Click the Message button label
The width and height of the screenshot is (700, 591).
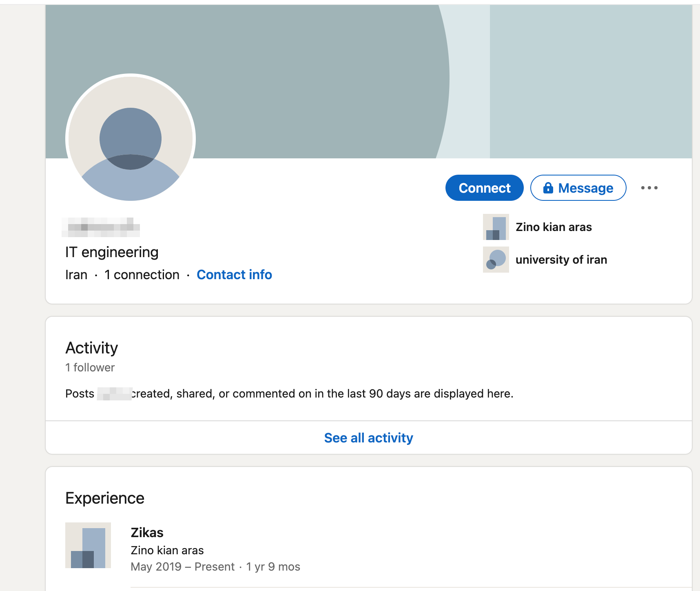point(585,188)
